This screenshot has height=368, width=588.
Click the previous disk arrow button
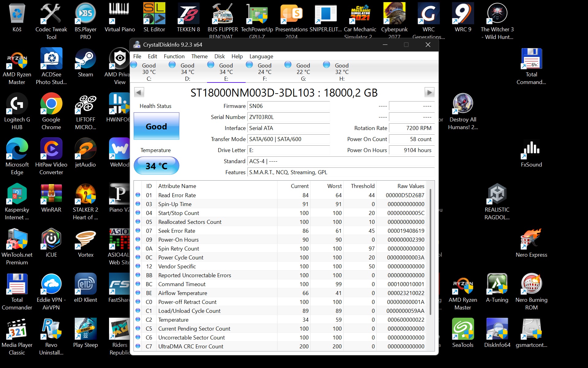139,92
